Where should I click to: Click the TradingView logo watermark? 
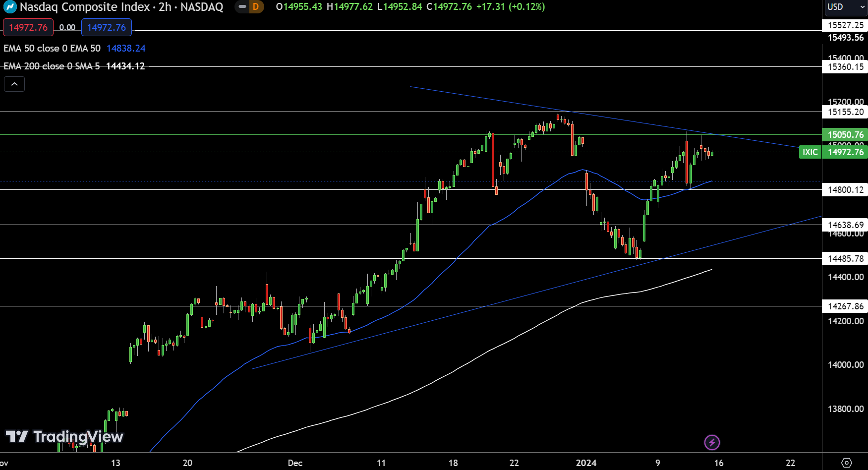point(64,436)
